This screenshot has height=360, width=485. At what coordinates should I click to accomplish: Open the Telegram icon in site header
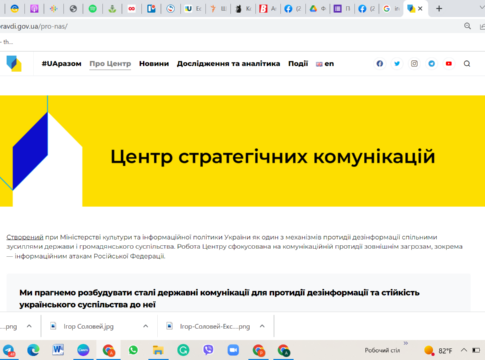click(432, 63)
